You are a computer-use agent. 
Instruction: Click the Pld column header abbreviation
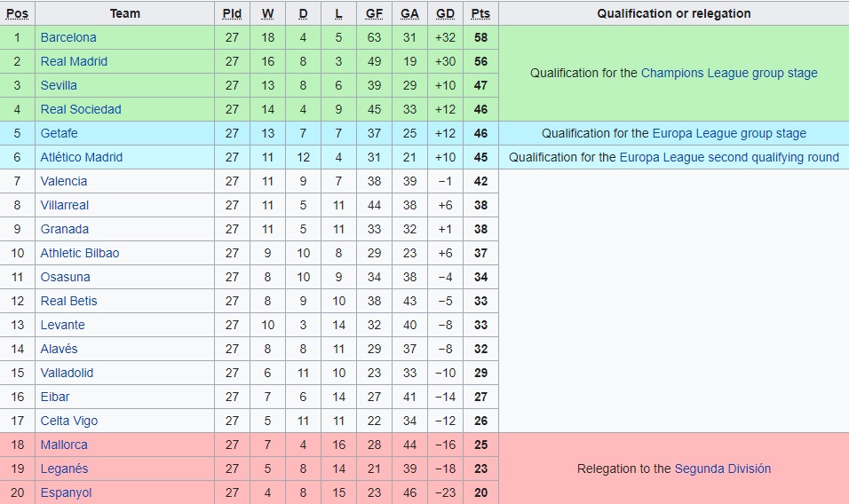pyautogui.click(x=232, y=13)
